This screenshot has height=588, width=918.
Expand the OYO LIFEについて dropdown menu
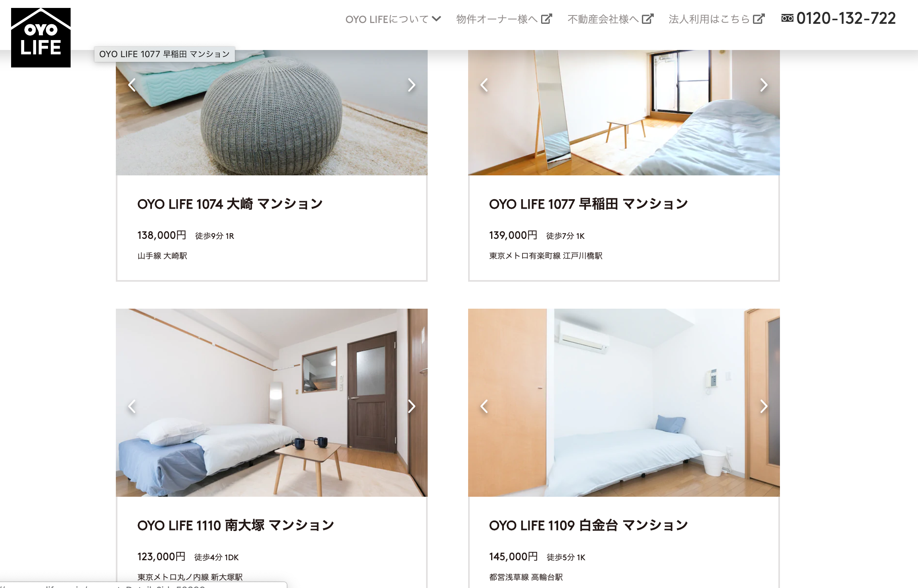coord(393,19)
